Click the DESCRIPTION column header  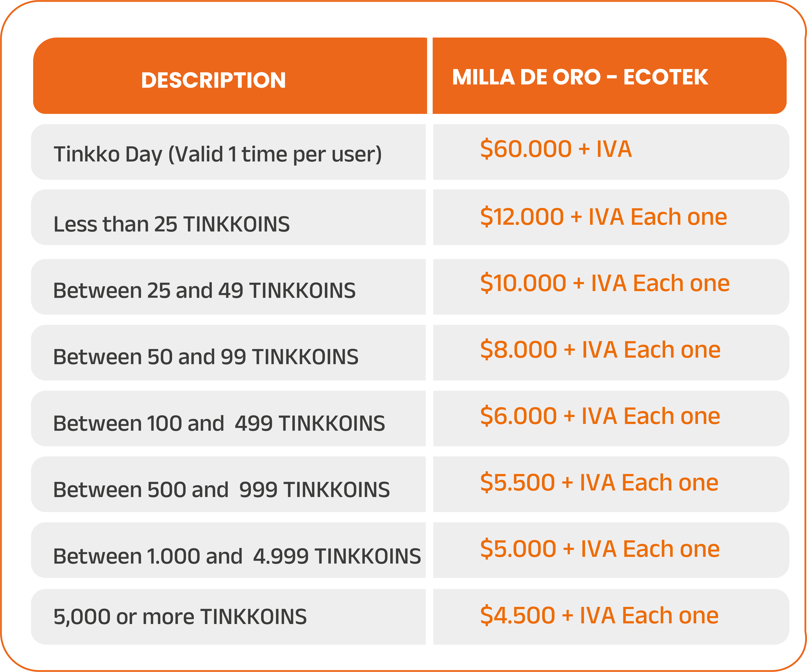pos(213,80)
